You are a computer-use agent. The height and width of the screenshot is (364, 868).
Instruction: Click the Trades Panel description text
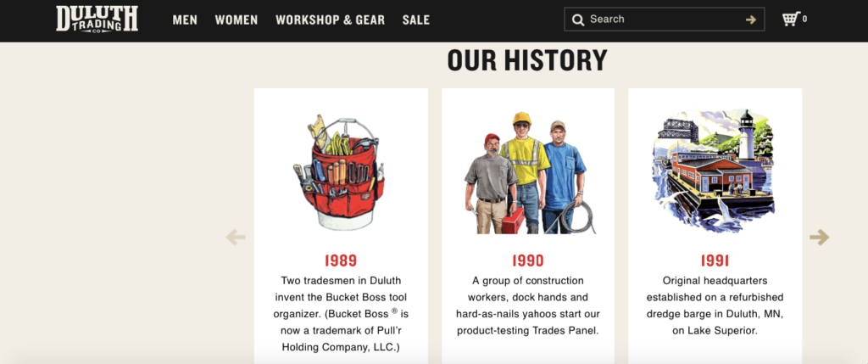pos(527,305)
